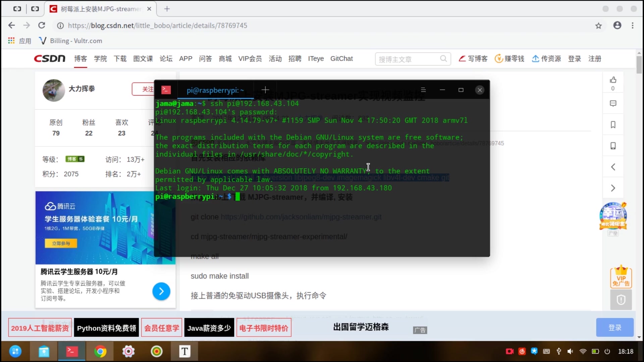Open the 博客 nav item

[x=80, y=59]
